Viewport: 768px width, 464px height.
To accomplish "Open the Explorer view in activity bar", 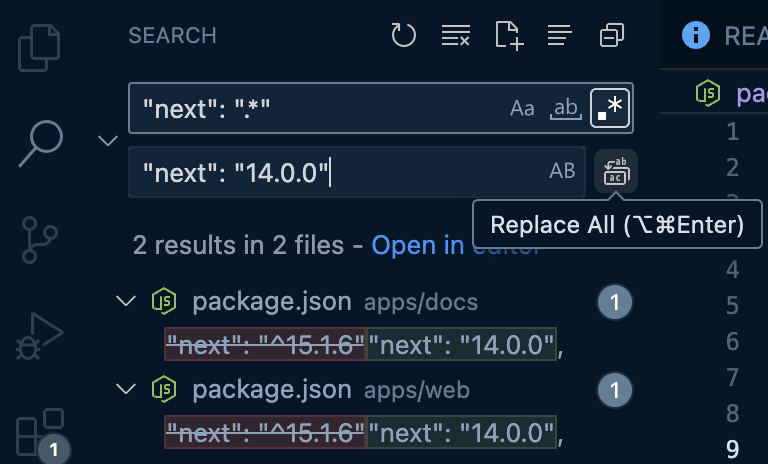I will tap(39, 48).
